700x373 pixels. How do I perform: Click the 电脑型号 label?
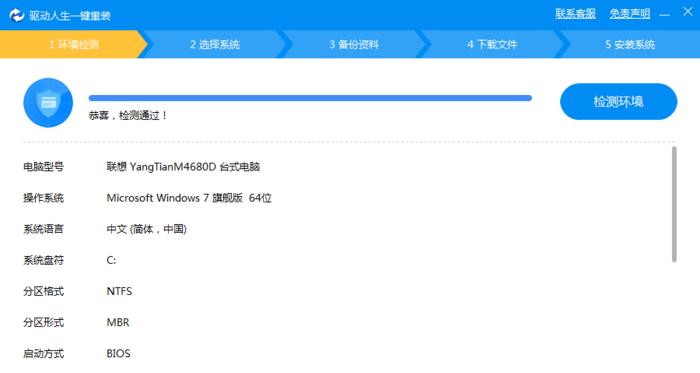coord(43,167)
